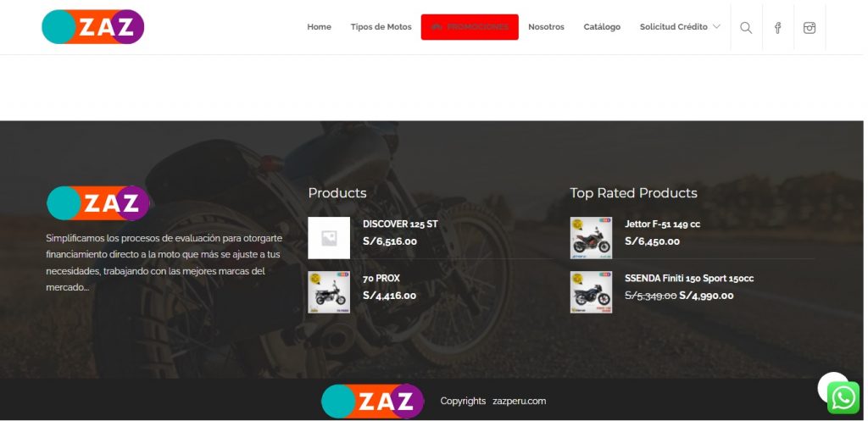Open the Catálogo menu item
The image size is (868, 421).
click(602, 26)
